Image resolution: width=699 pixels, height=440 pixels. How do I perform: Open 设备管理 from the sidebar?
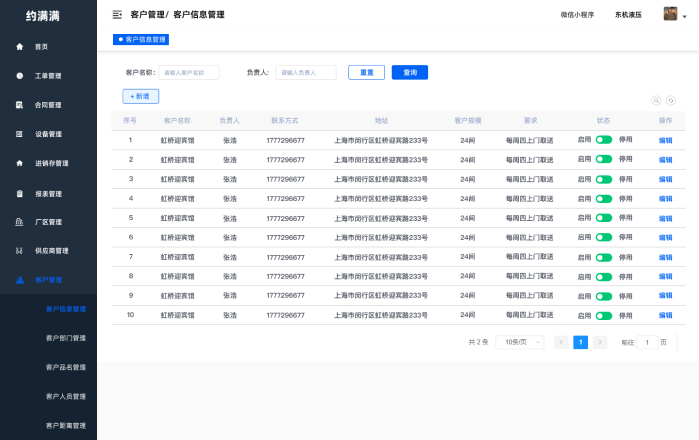(x=47, y=134)
